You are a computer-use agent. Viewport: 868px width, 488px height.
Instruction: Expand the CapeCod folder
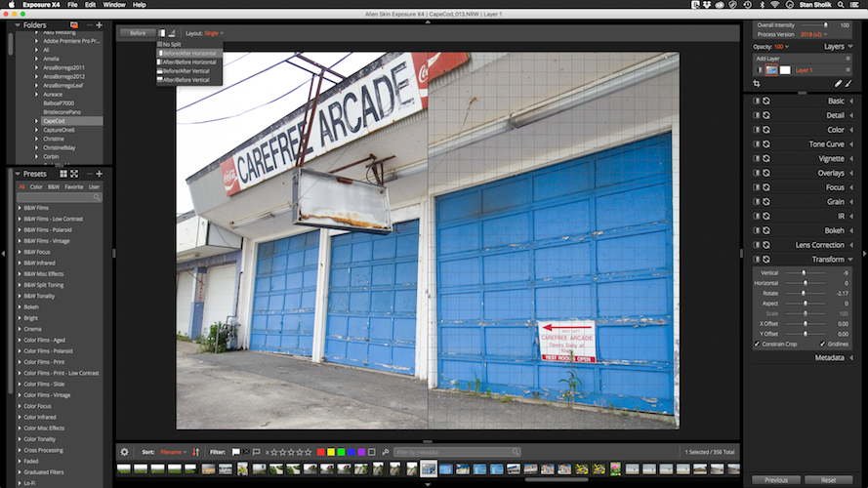click(x=36, y=121)
